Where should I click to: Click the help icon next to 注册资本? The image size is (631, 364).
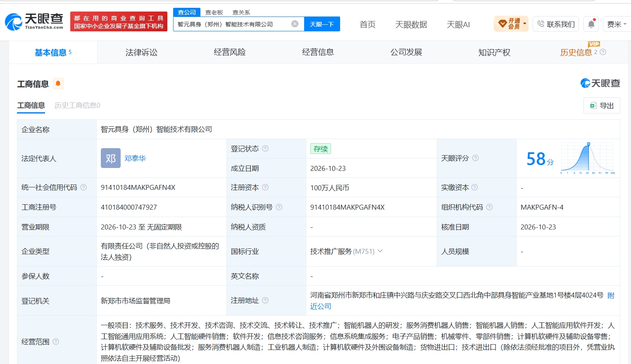(265, 187)
